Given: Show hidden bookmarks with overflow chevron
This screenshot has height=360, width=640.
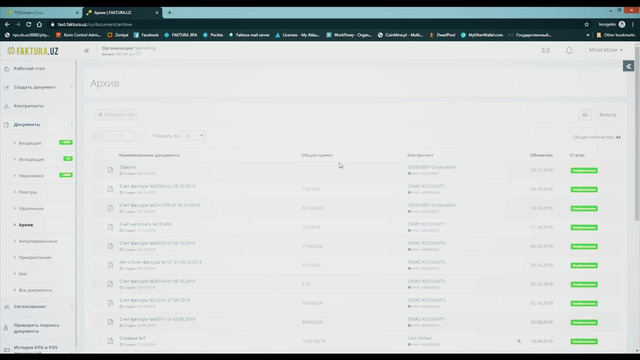Looking at the screenshot, I should (588, 35).
